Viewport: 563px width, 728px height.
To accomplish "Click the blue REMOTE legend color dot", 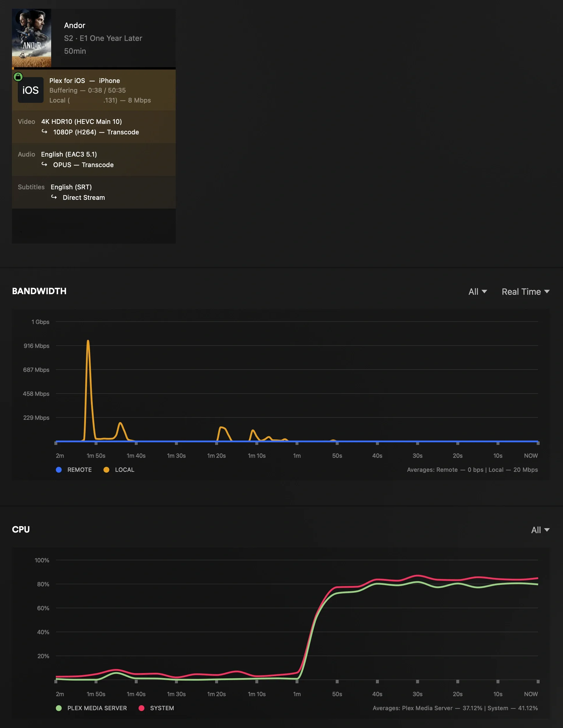I will pyautogui.click(x=59, y=470).
